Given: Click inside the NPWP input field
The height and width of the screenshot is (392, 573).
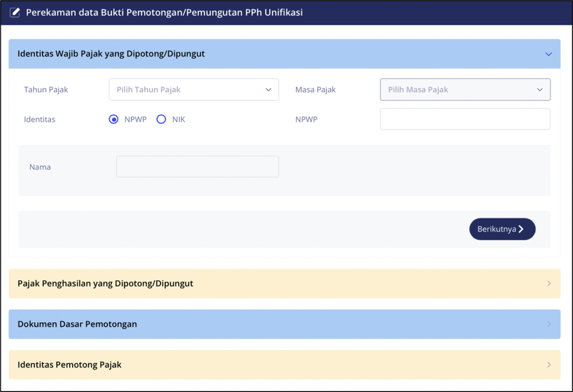Looking at the screenshot, I should click(465, 119).
